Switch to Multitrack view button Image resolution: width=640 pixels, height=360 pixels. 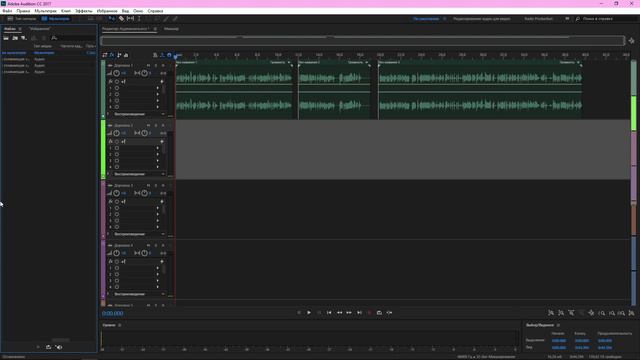click(56, 19)
